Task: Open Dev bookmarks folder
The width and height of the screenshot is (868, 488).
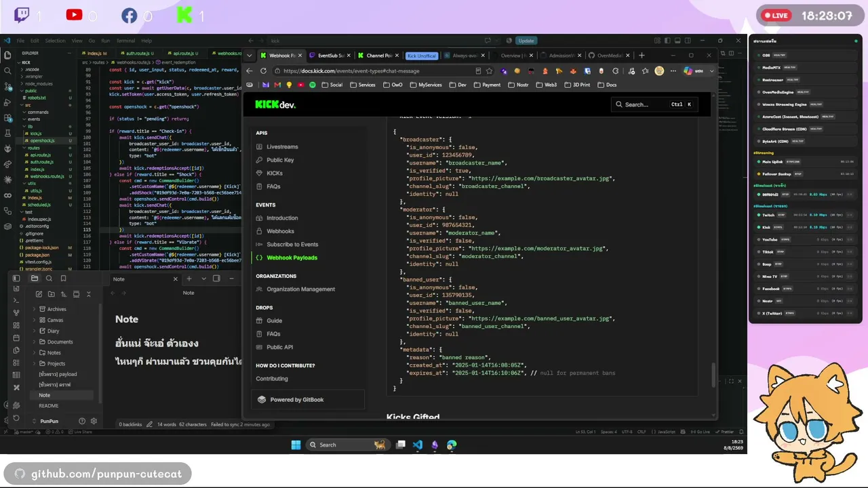Action: click(456, 85)
